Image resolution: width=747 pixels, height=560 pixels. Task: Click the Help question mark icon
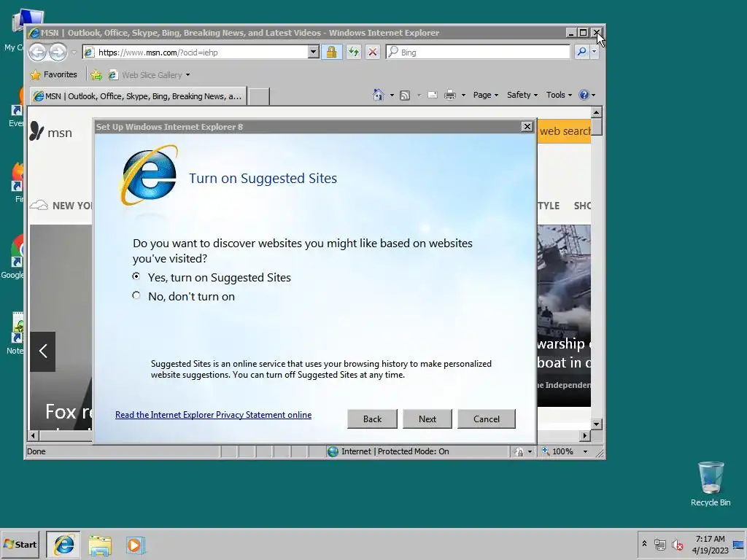(x=584, y=95)
